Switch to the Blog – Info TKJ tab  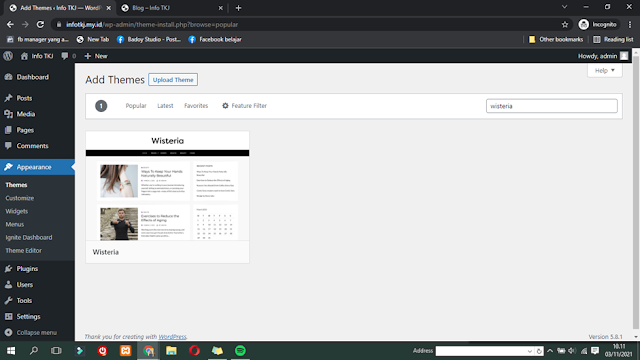tap(171, 8)
